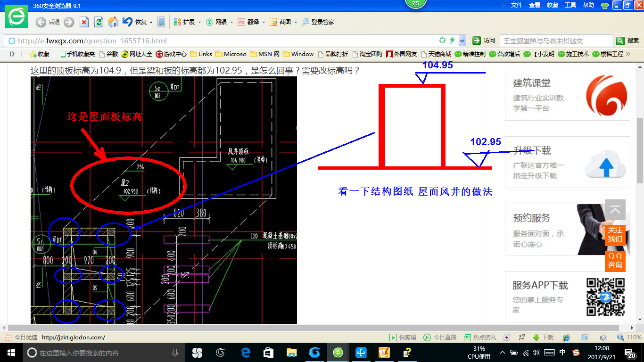Open the 工具 menu
The width and height of the screenshot is (644, 362).
click(x=570, y=5)
